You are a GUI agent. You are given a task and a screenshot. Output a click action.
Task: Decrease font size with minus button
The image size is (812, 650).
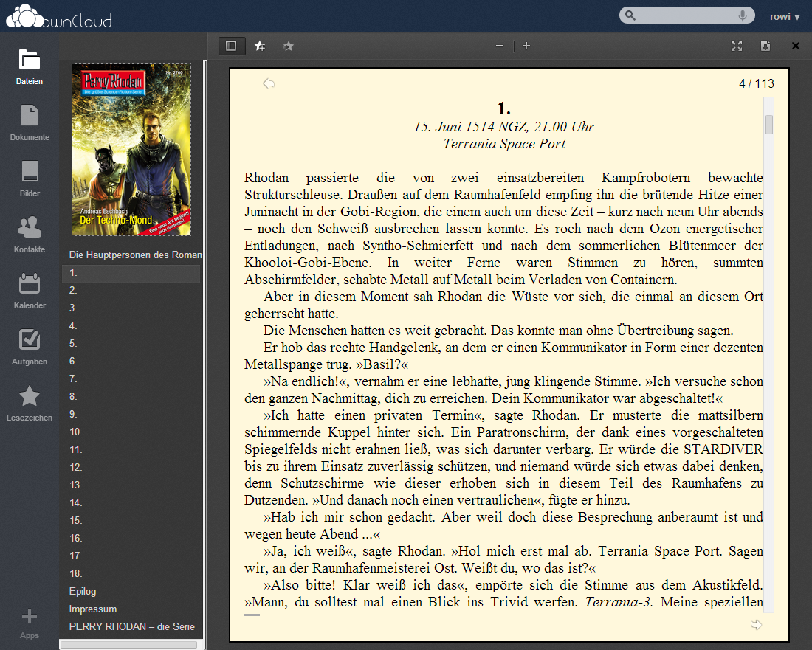point(500,46)
